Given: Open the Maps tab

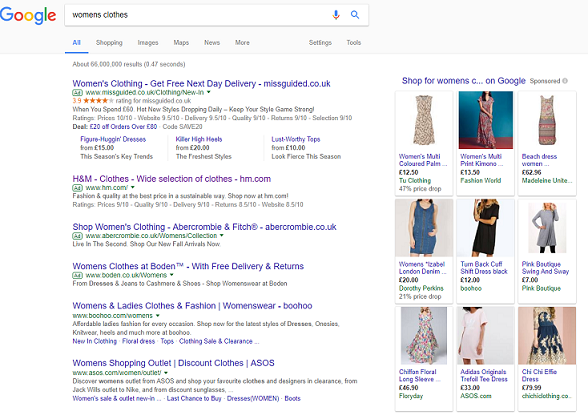Looking at the screenshot, I should click(181, 43).
